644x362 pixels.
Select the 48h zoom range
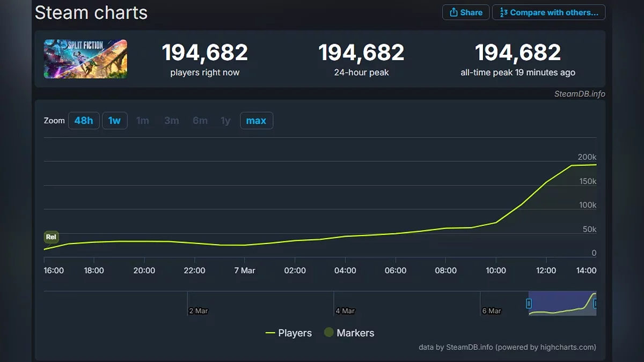point(84,121)
